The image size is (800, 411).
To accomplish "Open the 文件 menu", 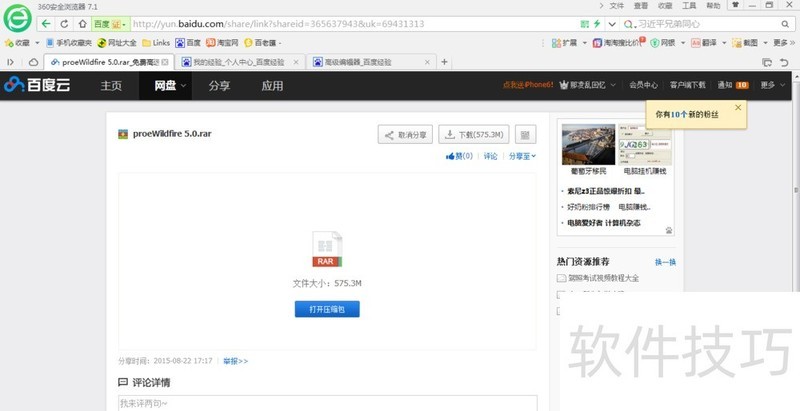I will (617, 6).
